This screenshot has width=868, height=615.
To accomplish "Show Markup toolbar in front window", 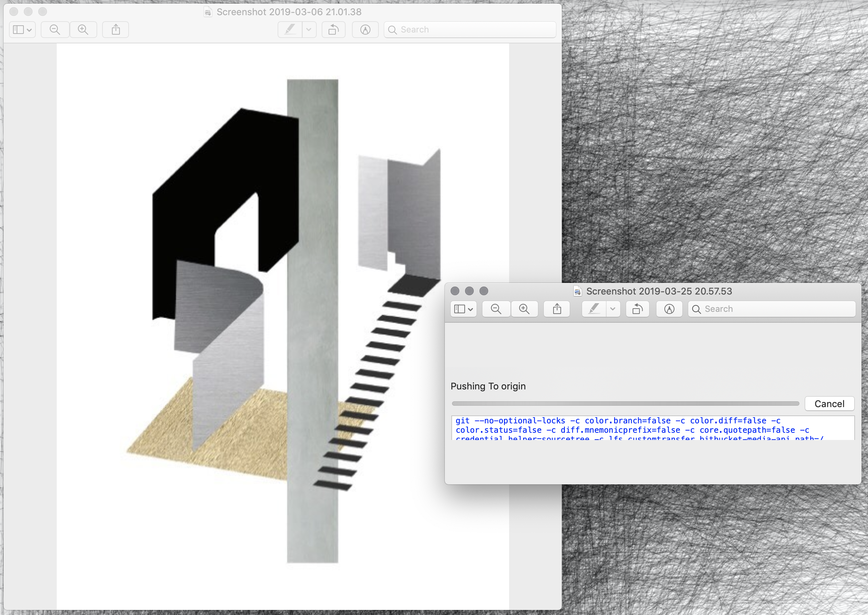I will click(669, 309).
